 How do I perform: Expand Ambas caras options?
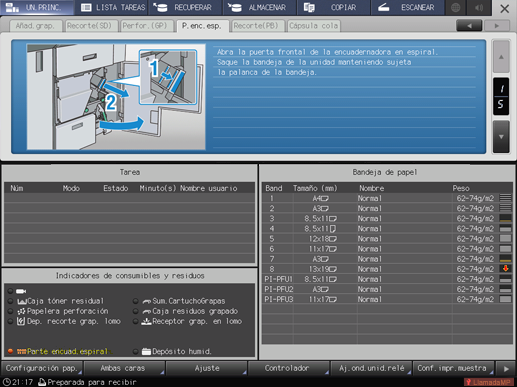(x=124, y=368)
